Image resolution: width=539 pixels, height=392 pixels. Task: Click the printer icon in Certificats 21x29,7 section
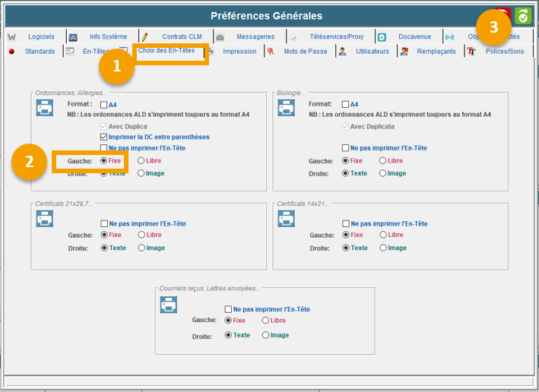pyautogui.click(x=45, y=219)
